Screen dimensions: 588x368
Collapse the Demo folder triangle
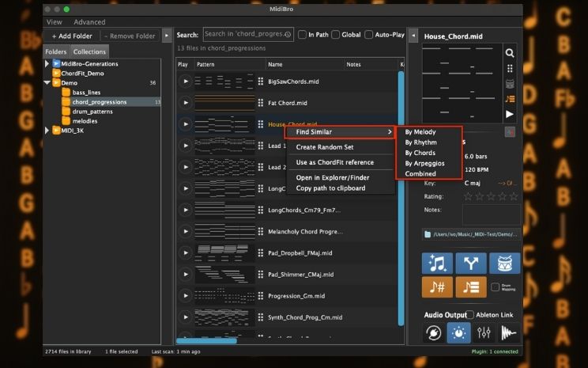click(x=47, y=82)
